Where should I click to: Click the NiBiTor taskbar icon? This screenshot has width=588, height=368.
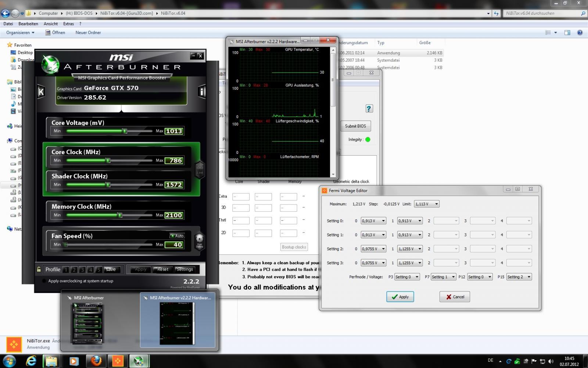(x=118, y=361)
